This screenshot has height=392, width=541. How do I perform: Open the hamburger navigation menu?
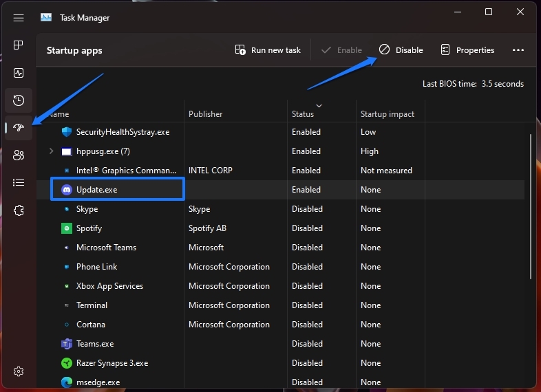click(19, 18)
